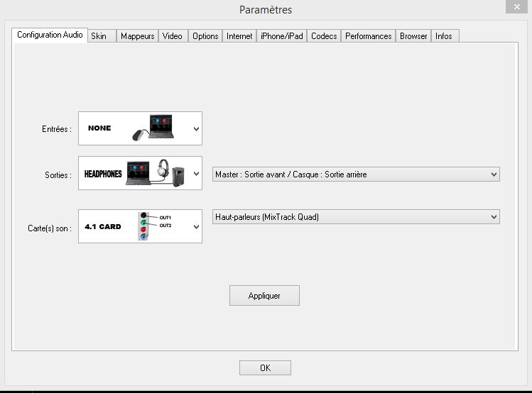Close the Paramètres window
Viewport: 532px width, 393px height.
click(517, 7)
